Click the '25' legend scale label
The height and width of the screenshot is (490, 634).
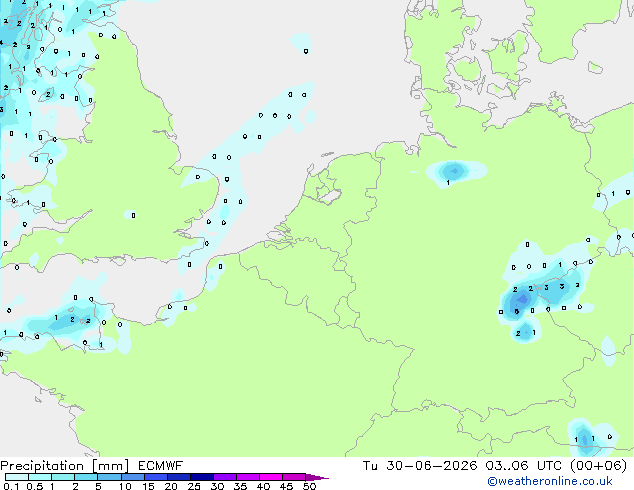(194, 486)
